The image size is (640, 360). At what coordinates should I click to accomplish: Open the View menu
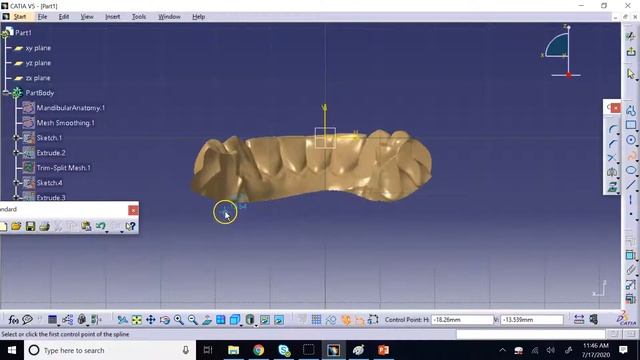coord(87,17)
